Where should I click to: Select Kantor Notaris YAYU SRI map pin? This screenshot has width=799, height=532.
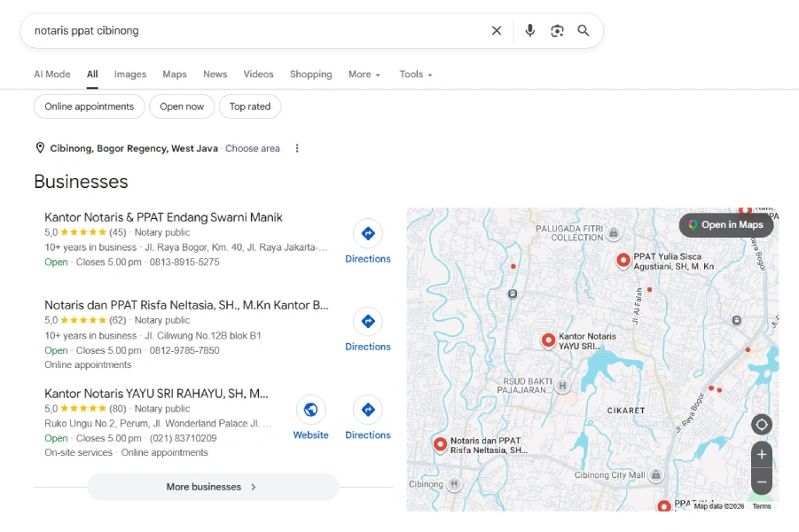548,340
